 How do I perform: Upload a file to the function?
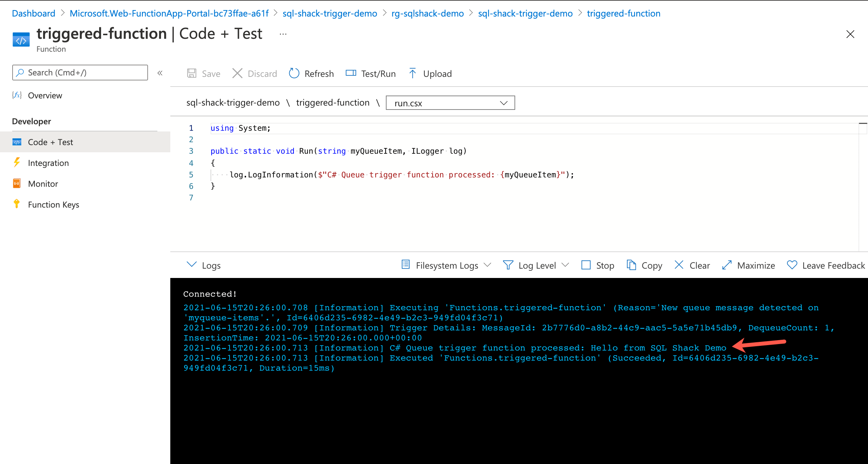point(430,73)
